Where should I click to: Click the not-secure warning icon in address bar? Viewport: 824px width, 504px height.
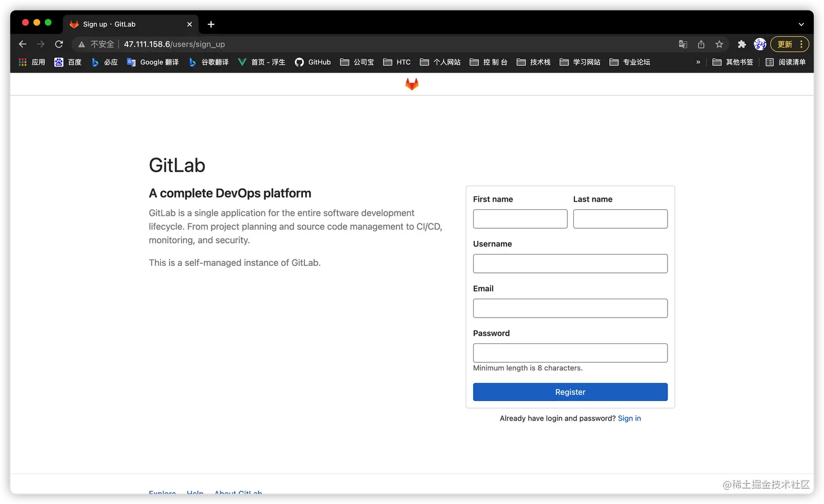click(81, 44)
